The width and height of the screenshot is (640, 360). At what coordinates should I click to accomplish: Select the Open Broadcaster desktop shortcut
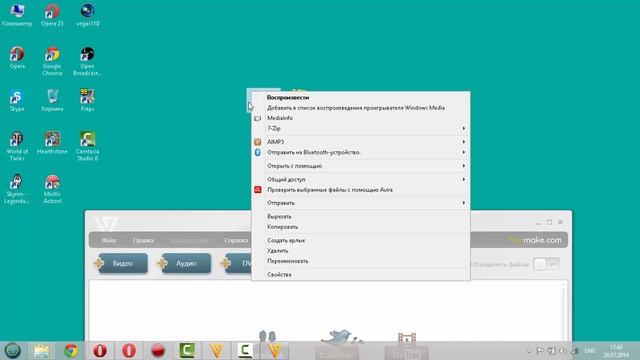pyautogui.click(x=87, y=61)
